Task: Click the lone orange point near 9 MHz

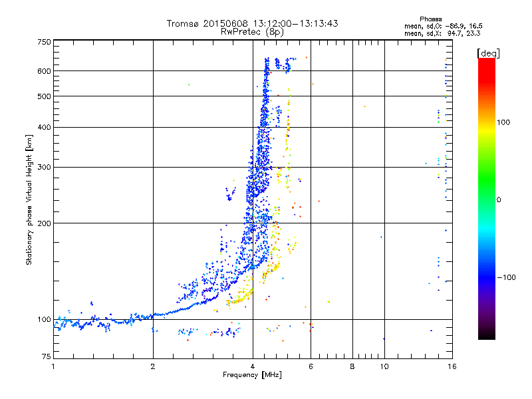Action: click(x=364, y=106)
